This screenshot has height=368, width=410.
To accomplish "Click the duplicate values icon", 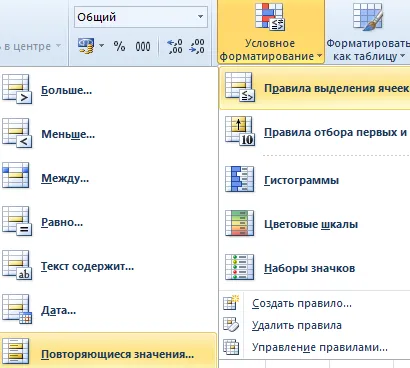I will (x=16, y=351).
